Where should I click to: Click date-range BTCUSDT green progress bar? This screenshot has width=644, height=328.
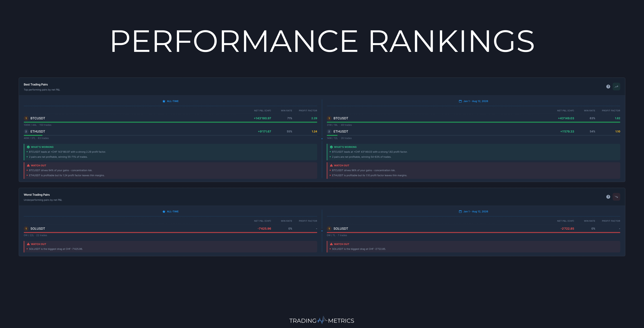[x=474, y=122]
